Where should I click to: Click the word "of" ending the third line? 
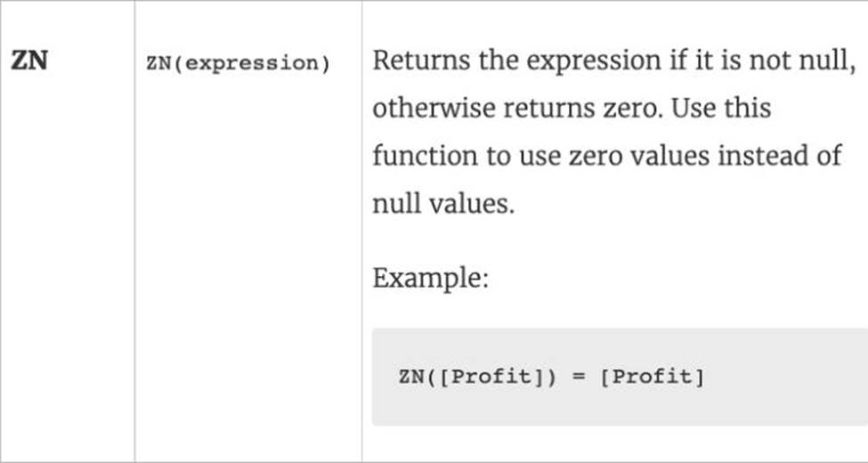tap(828, 157)
